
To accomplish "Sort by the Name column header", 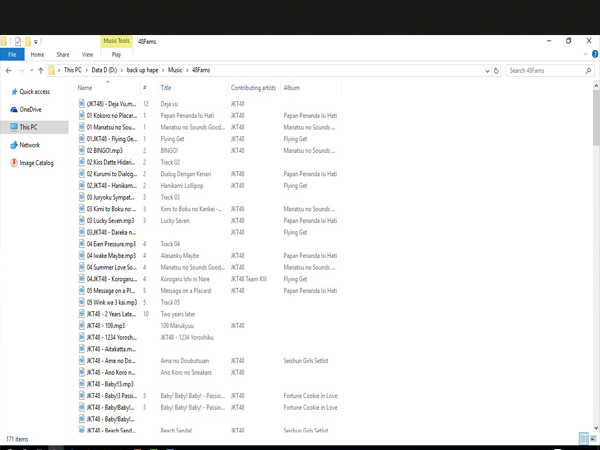I will pyautogui.click(x=85, y=88).
